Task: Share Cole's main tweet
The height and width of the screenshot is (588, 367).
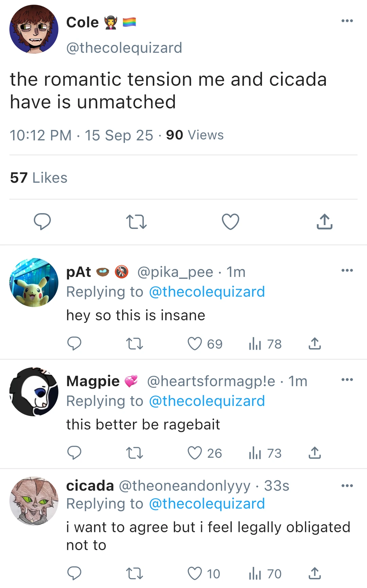Action: 325,222
